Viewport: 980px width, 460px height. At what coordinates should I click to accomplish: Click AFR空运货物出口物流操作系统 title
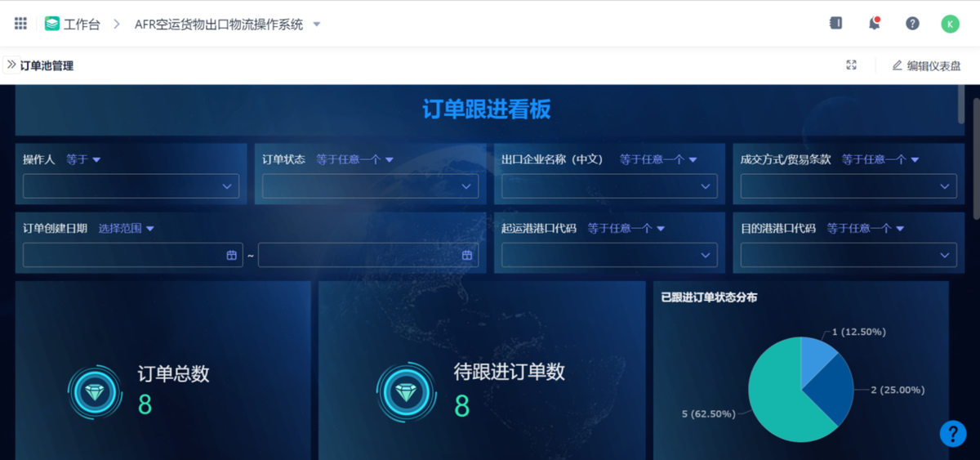pyautogui.click(x=219, y=25)
